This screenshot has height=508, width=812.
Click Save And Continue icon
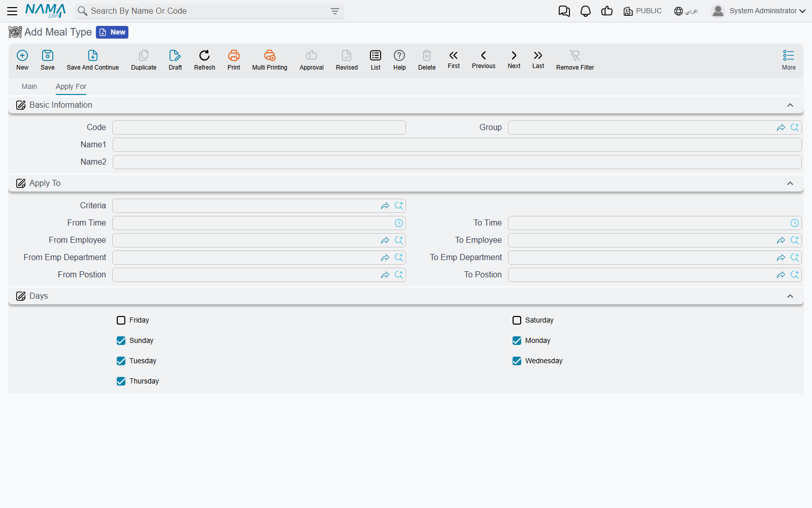(93, 60)
